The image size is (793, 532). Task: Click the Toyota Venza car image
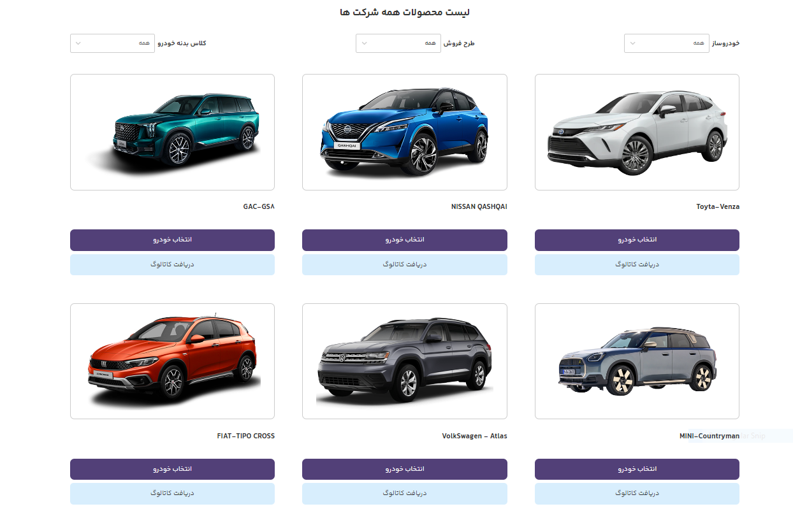[x=637, y=133]
